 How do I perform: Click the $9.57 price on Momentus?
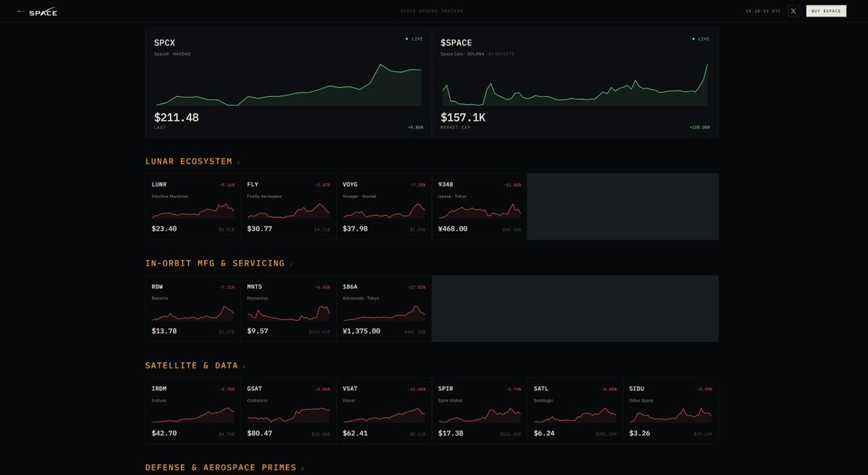click(x=258, y=331)
